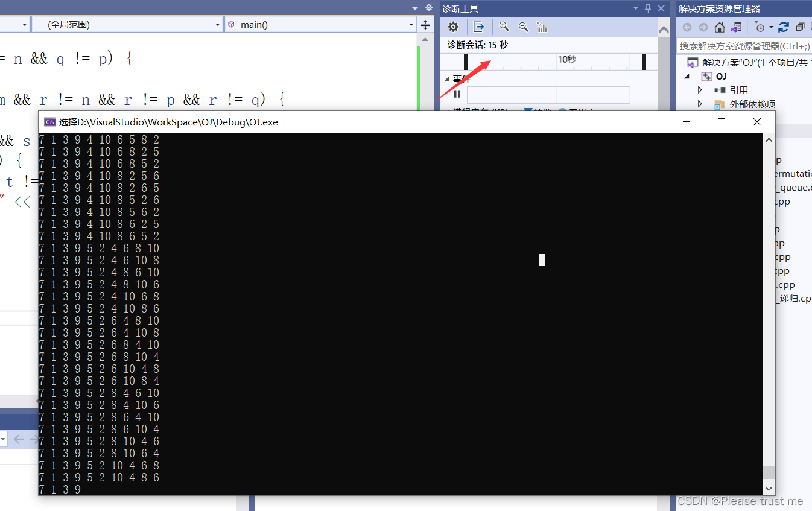Click the console scrollbar thumb
Viewport: 812px width, 511px height.
click(x=769, y=472)
